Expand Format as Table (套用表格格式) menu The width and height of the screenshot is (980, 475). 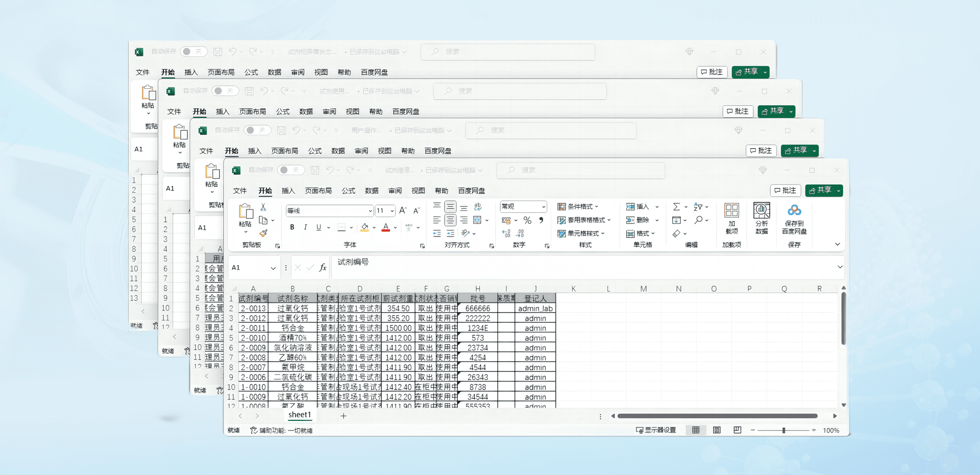pyautogui.click(x=583, y=220)
